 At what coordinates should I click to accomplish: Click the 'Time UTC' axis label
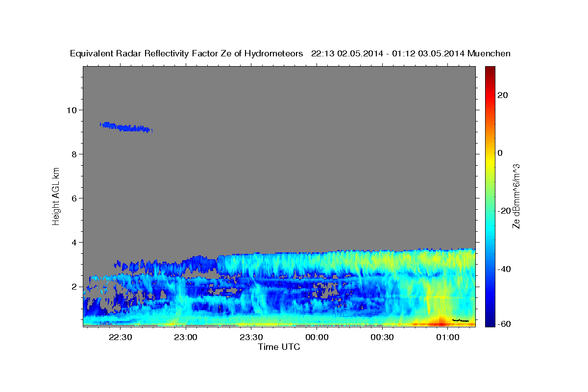tap(279, 347)
